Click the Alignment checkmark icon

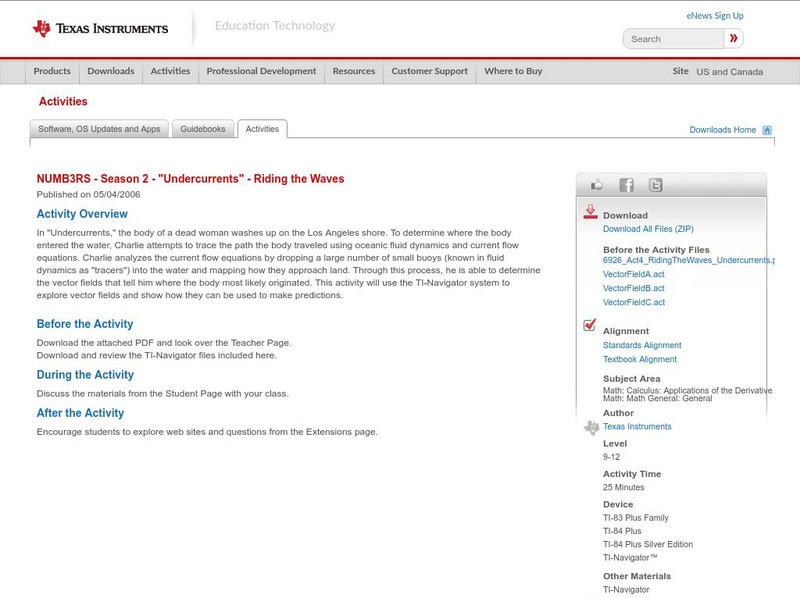589,325
